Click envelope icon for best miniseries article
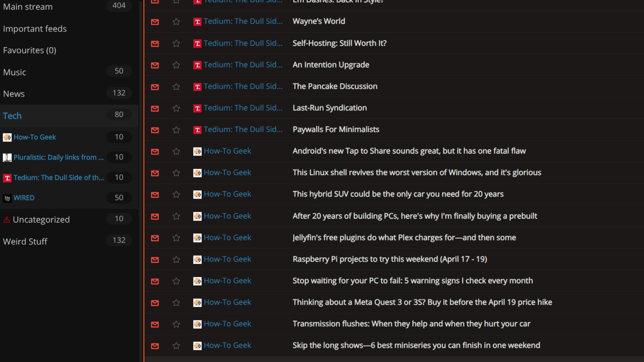The image size is (644, 362). [x=155, y=346]
